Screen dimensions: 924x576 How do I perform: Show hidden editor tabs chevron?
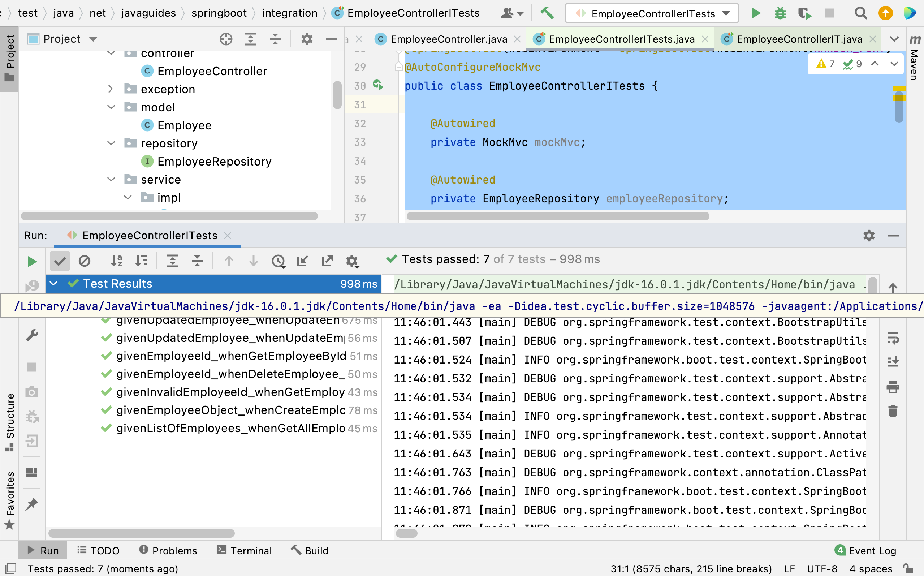[x=894, y=39]
